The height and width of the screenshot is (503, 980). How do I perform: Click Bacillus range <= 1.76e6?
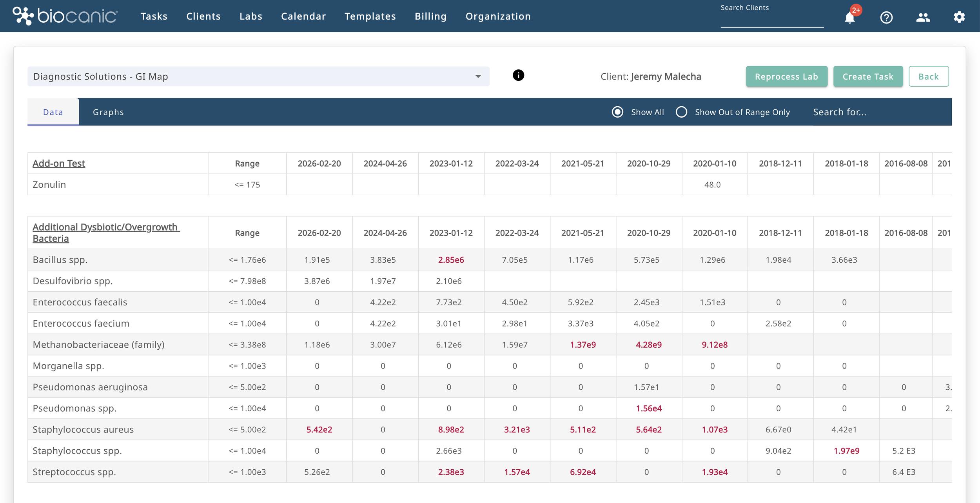point(247,260)
